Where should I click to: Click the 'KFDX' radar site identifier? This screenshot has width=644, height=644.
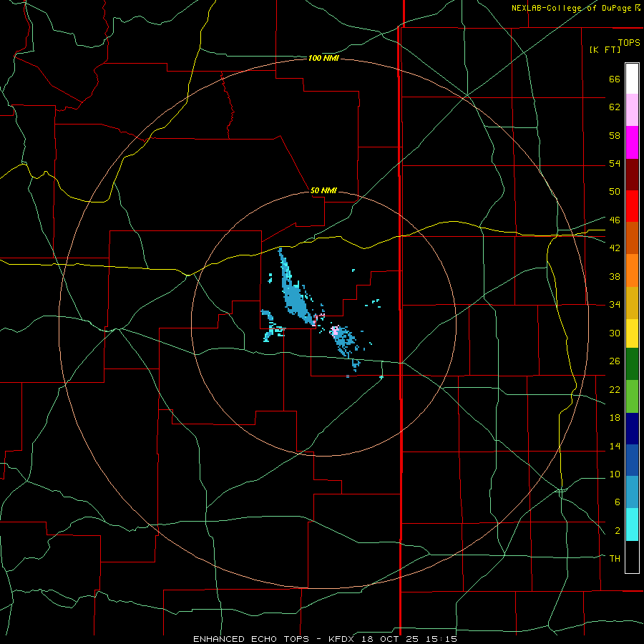[x=343, y=639]
